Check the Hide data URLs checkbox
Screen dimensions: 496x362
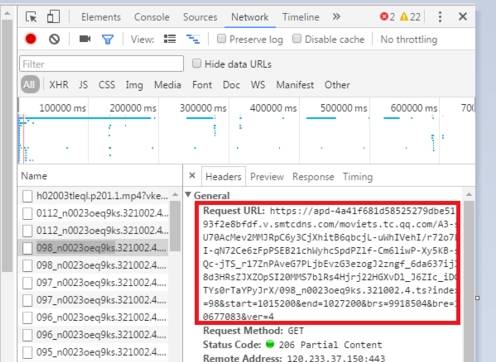pos(197,63)
